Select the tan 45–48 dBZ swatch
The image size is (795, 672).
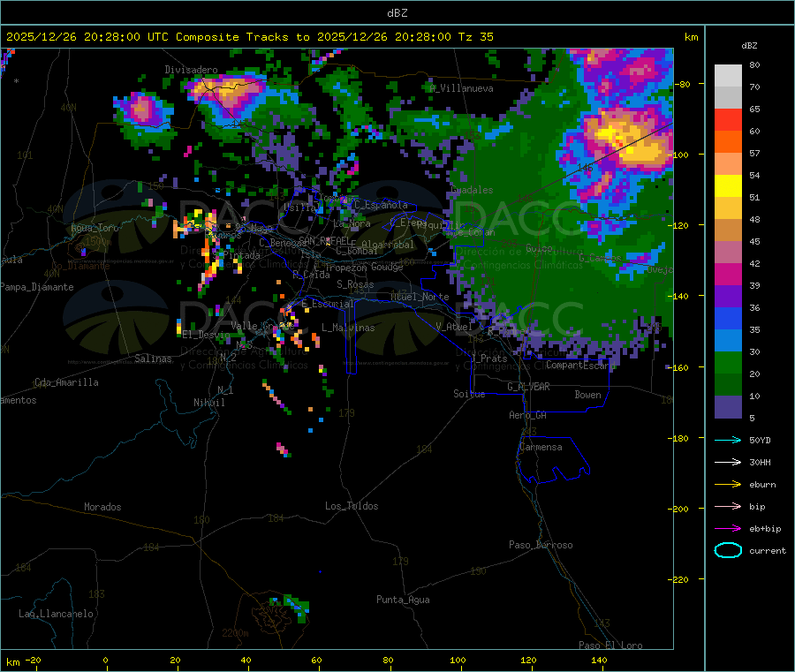coord(728,230)
